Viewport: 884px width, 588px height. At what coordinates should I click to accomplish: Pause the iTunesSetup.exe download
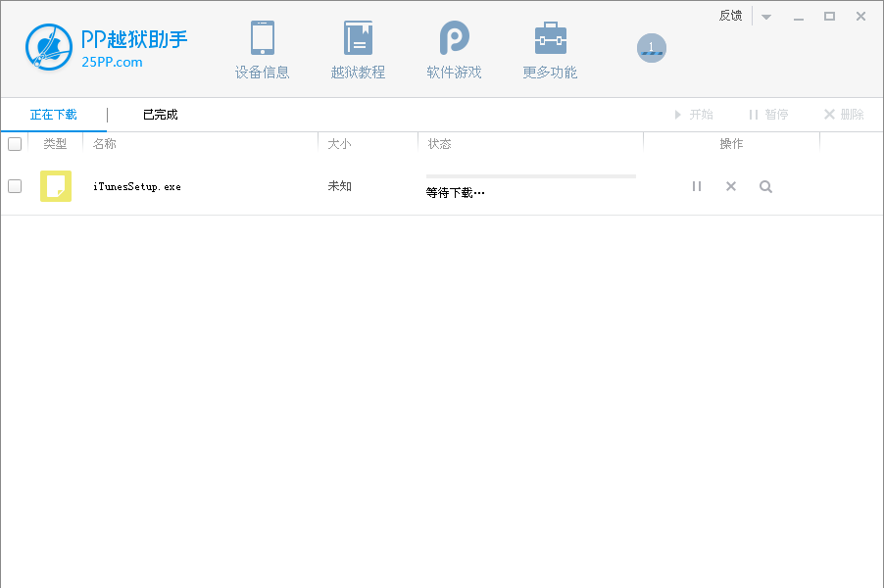tap(697, 185)
